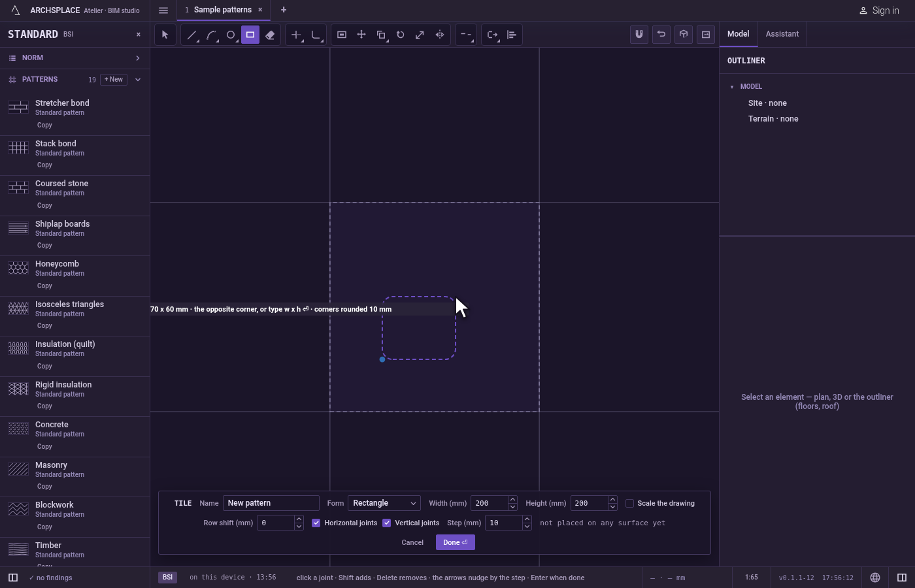Choose the Arc drawing tool
Screen dimensions: 915x588
click(x=211, y=35)
